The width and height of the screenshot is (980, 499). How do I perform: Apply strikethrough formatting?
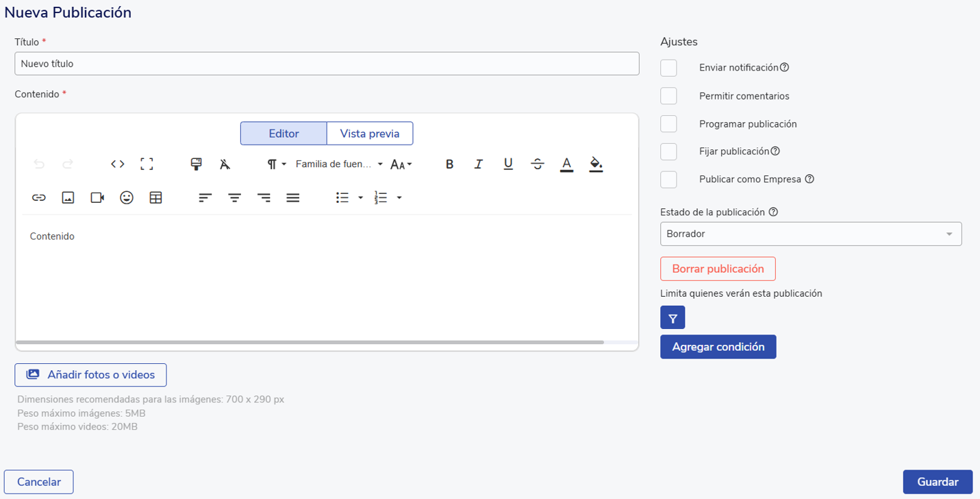pos(538,164)
